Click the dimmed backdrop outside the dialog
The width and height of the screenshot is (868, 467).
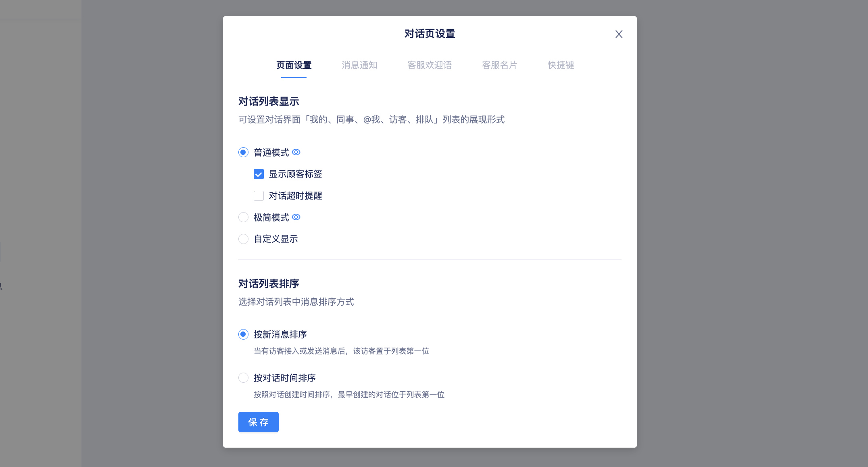tap(750, 234)
